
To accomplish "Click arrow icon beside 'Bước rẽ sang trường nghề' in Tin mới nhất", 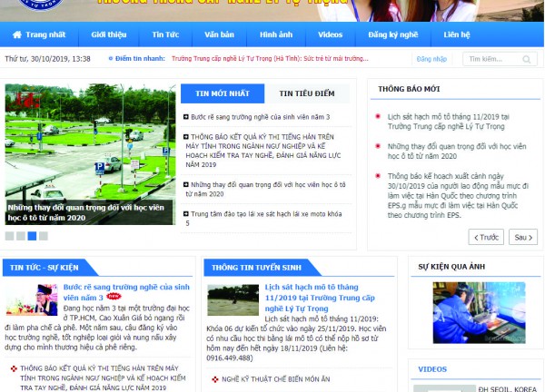I will (x=186, y=117).
